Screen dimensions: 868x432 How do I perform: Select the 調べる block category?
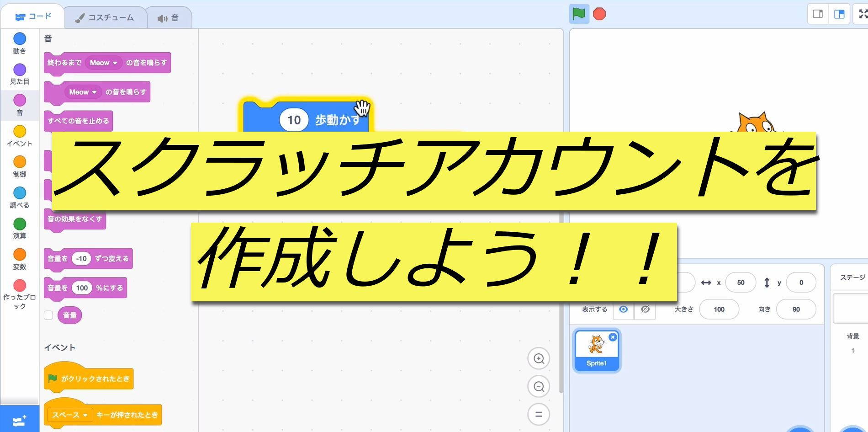20,197
